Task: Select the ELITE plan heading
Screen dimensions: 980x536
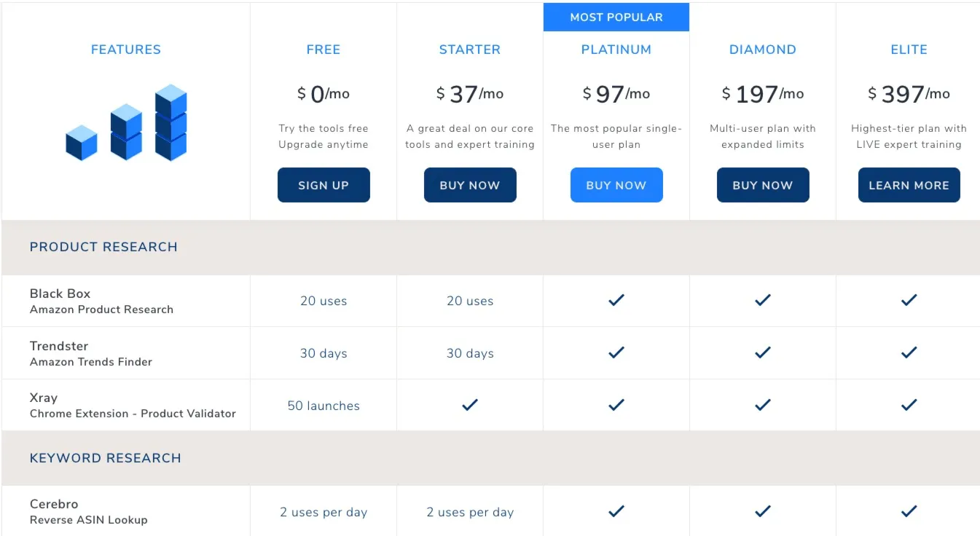Action: pos(909,50)
